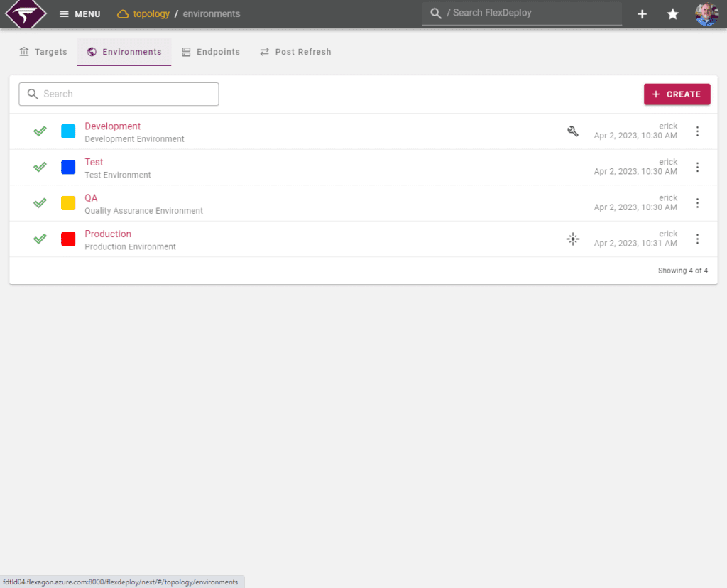Expand options menu on the QA row
This screenshot has width=727, height=588.
point(697,202)
